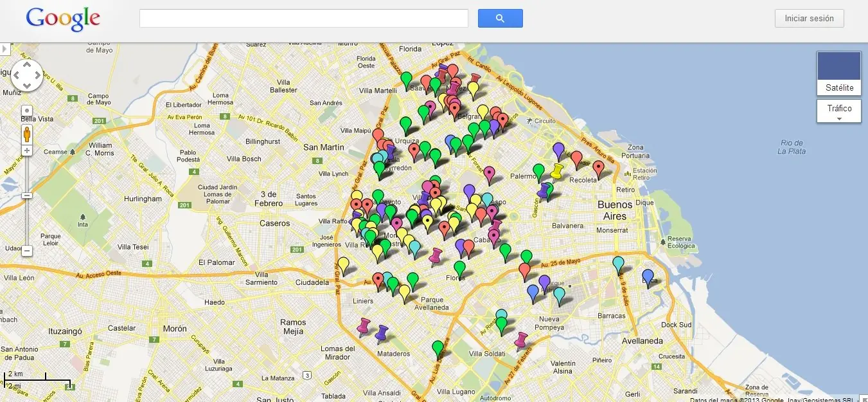Select the magenta marker on Av. Forest
Viewport: 868px width, 402px height.
tap(490, 174)
